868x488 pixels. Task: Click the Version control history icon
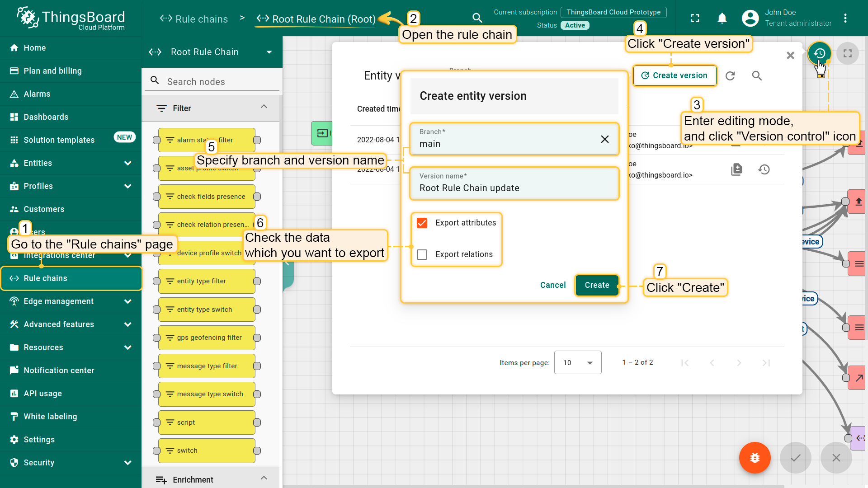pyautogui.click(x=819, y=54)
